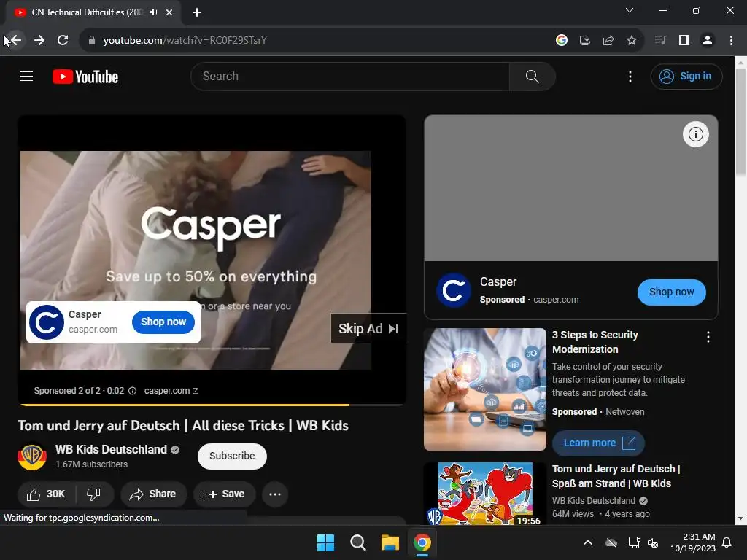747x560 pixels.
Task: Save the video to a playlist
Action: click(223, 494)
